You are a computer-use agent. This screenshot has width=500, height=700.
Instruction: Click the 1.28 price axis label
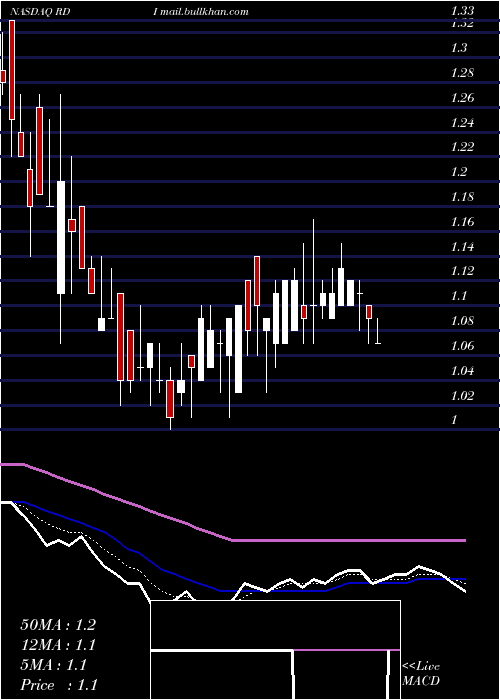[462, 73]
